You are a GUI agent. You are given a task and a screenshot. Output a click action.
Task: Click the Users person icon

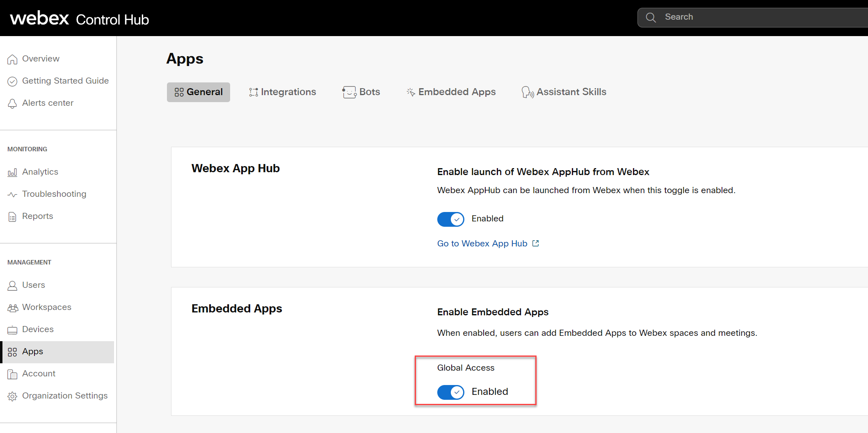[12, 286]
